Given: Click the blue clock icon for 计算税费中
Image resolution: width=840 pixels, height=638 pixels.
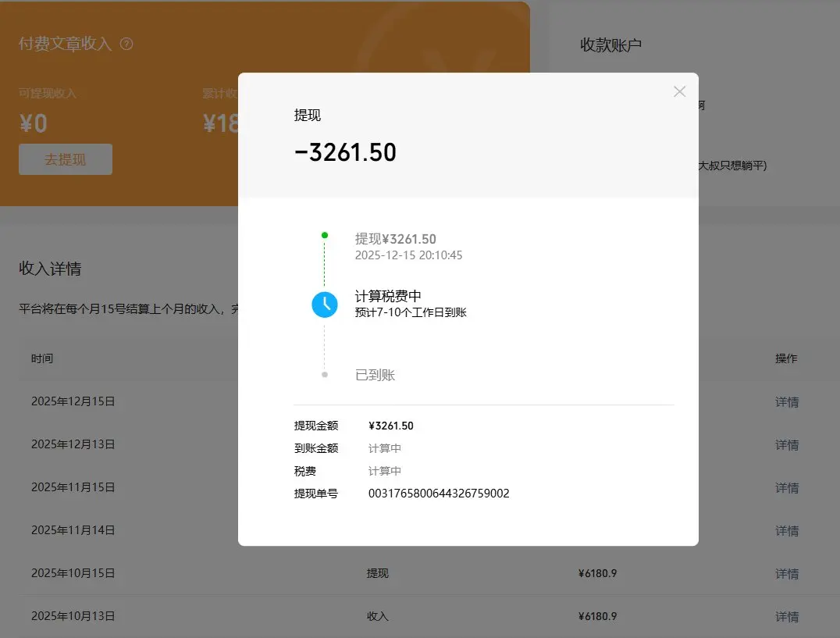Looking at the screenshot, I should [325, 305].
